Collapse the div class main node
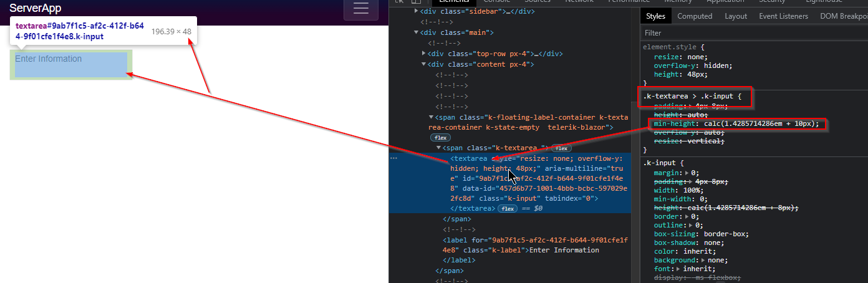Viewport: 868px width, 283px height. coord(417,32)
